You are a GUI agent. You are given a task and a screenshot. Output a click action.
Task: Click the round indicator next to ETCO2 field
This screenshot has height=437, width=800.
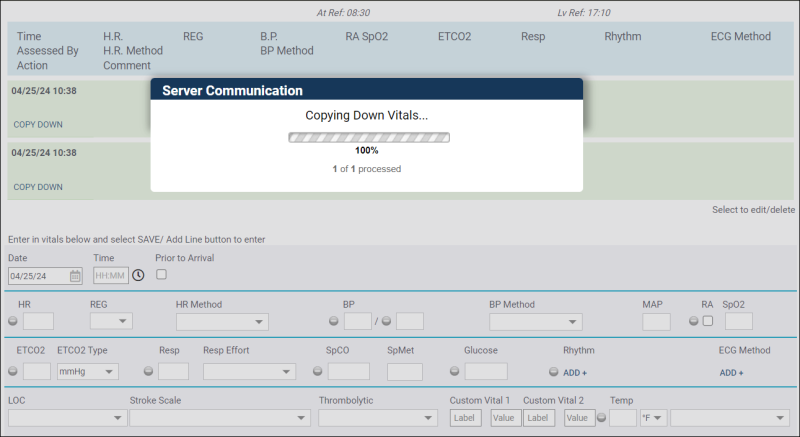[13, 371]
